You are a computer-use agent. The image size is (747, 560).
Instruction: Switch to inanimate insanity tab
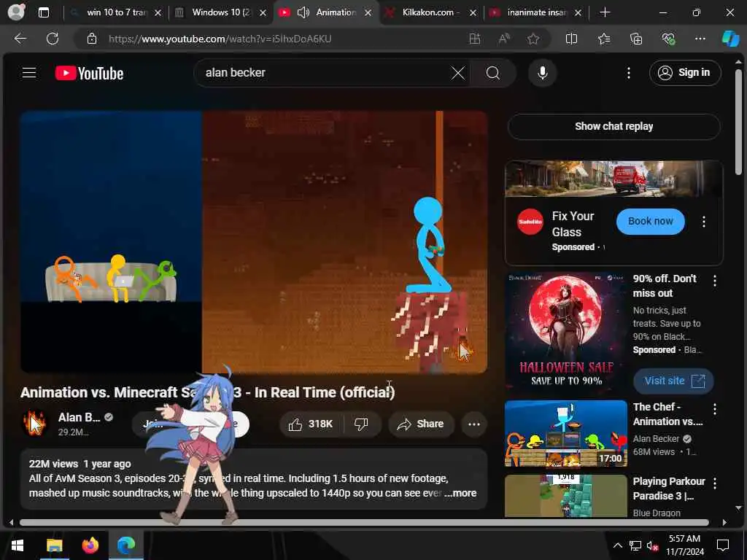[536, 12]
